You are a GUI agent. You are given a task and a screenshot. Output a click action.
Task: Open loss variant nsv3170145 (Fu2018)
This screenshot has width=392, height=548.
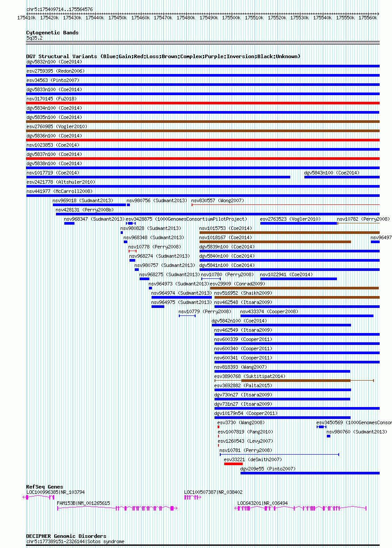point(203,103)
